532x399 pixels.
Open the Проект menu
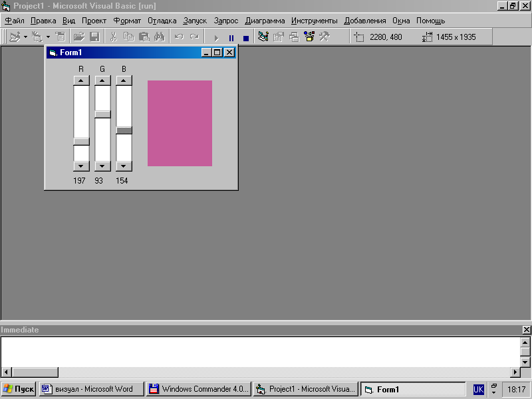pos(94,21)
